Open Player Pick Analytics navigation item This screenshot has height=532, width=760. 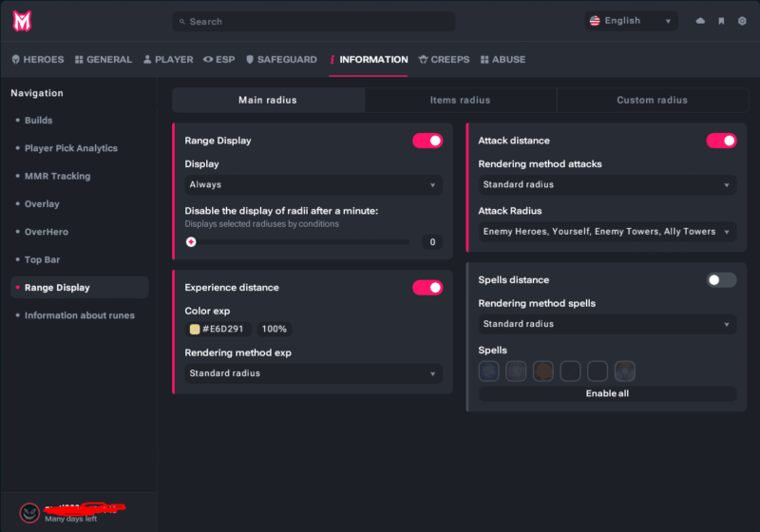point(80,148)
